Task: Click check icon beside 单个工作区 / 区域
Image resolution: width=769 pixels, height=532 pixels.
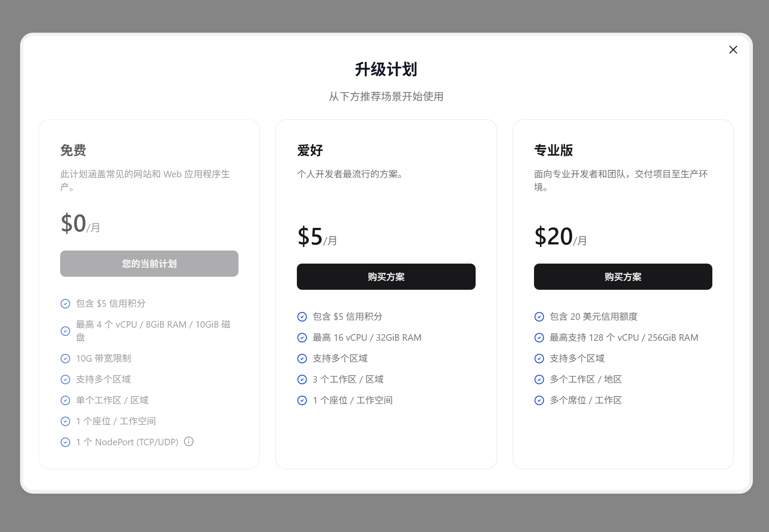Action: 65,400
